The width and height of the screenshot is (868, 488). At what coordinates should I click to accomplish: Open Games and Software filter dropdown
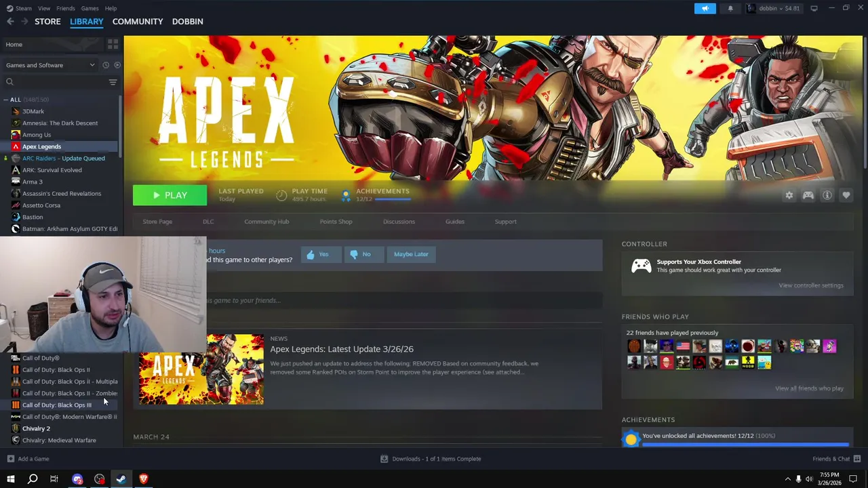50,65
